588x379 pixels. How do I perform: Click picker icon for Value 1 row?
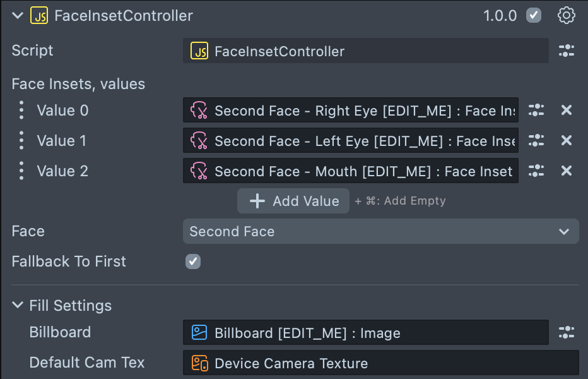pyautogui.click(x=536, y=140)
